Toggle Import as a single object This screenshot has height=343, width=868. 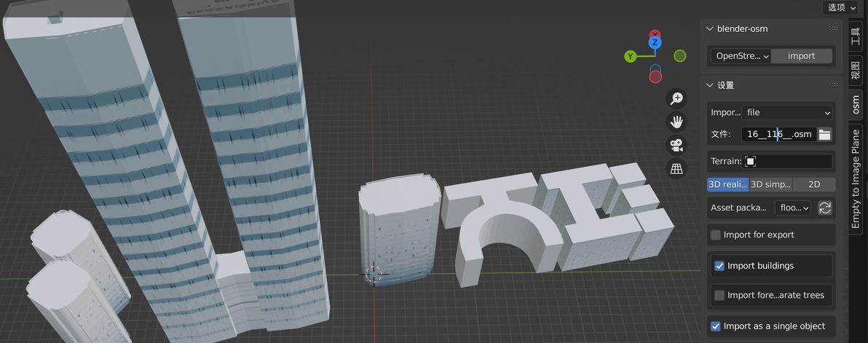point(715,326)
